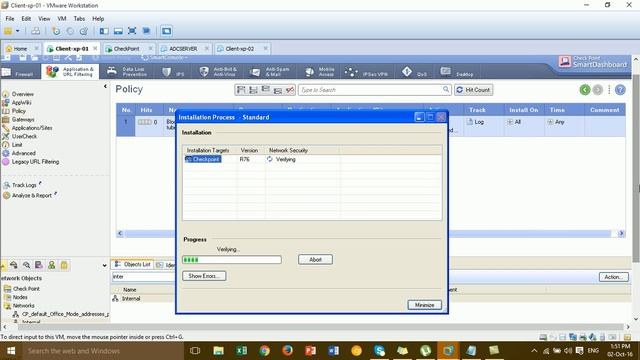This screenshot has height=360, width=640.
Task: Open the VMware Edit menu
Action: [x=26, y=19]
